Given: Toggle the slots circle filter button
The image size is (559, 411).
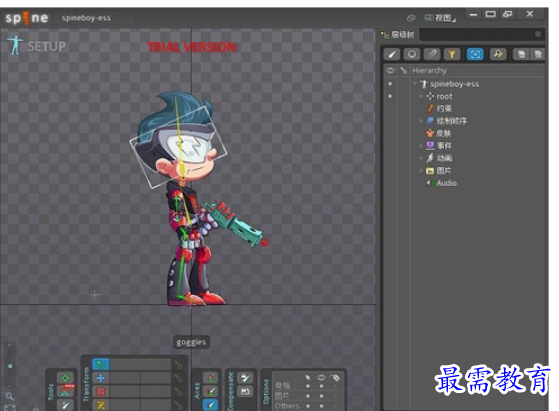Looking at the screenshot, I should [x=412, y=54].
